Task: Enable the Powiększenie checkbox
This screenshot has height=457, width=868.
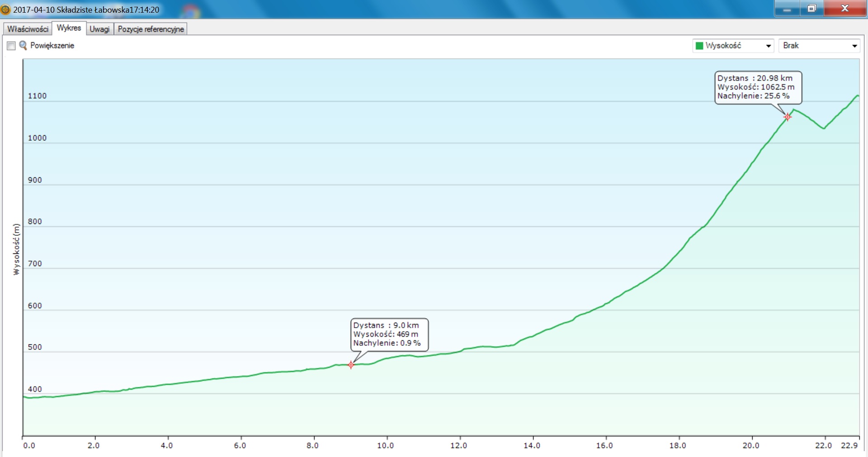Action: tap(11, 46)
